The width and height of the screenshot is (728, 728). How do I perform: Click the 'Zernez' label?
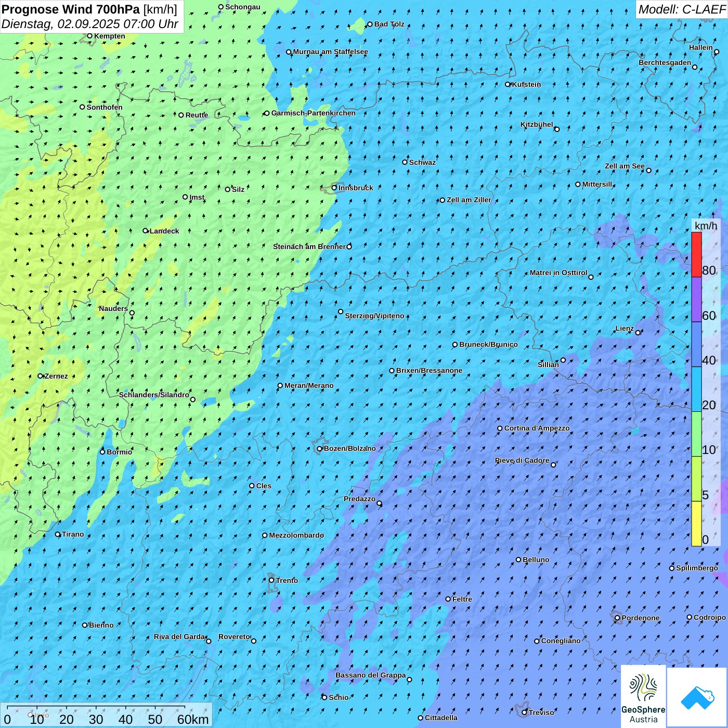(56, 376)
